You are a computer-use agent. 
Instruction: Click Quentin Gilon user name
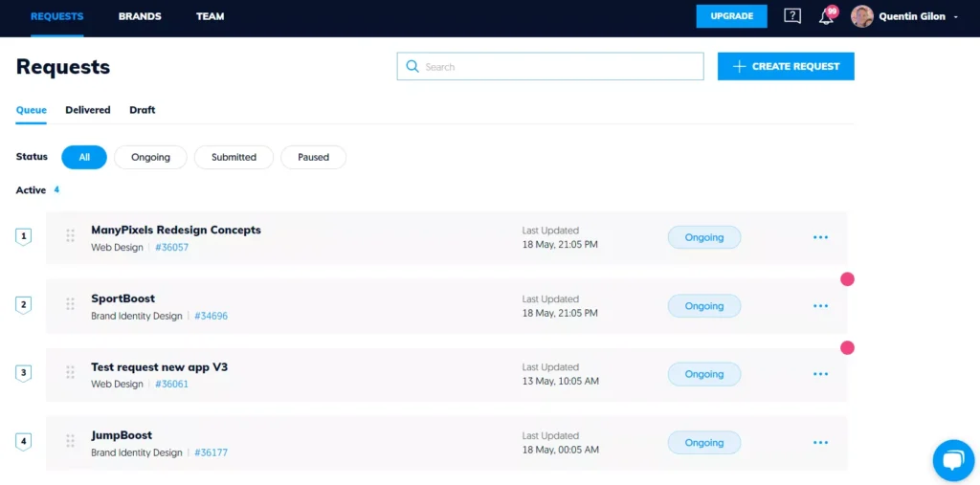point(912,17)
